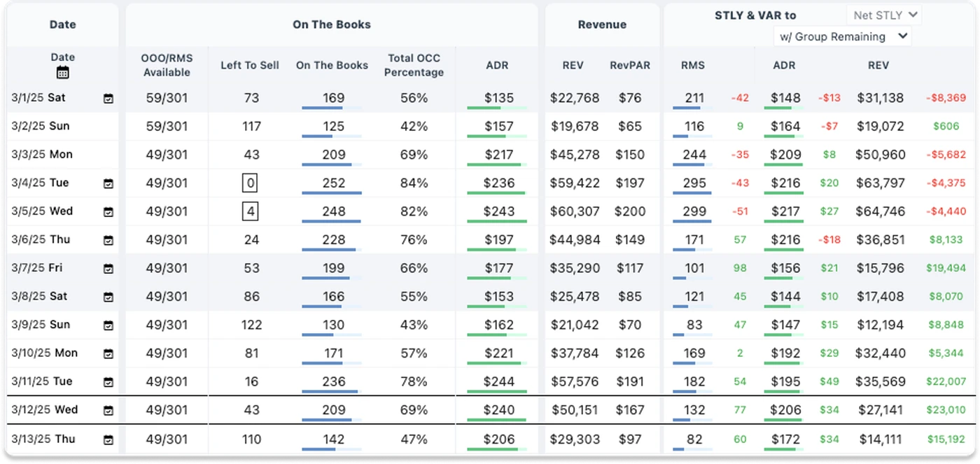
Task: Open the calendar icon on the 3/13/25 row
Action: point(108,439)
